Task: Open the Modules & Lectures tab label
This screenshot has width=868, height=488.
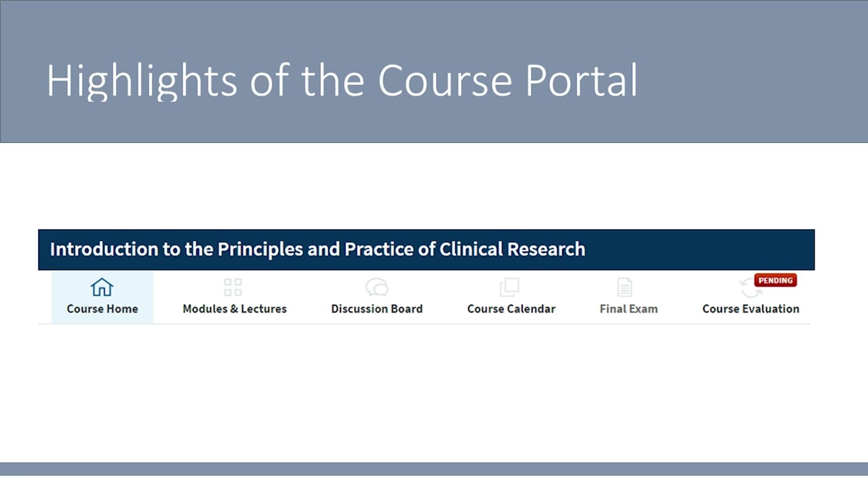Action: tap(235, 308)
